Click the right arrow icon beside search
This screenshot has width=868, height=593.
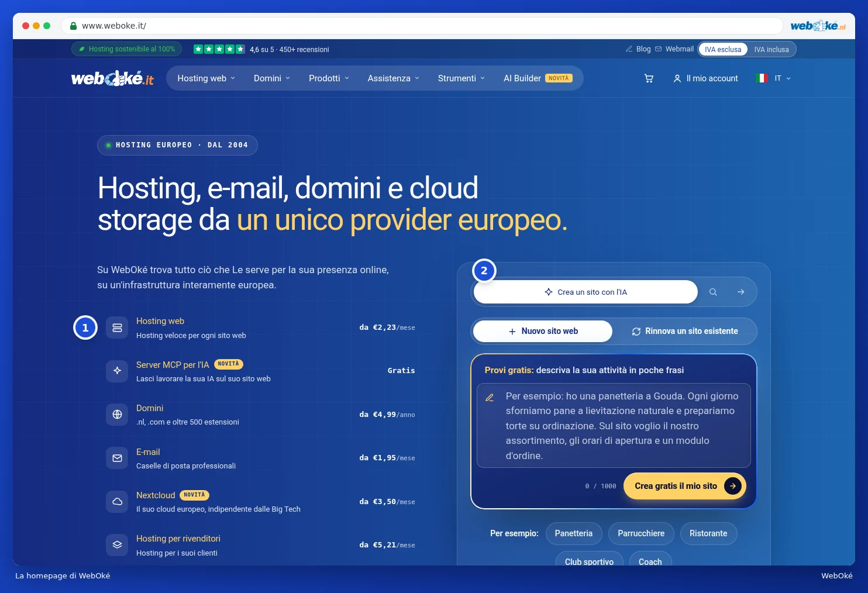coord(741,292)
